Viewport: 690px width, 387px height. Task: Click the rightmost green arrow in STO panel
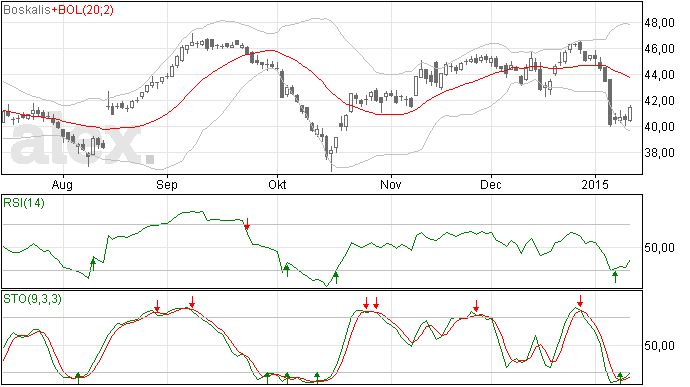click(620, 378)
